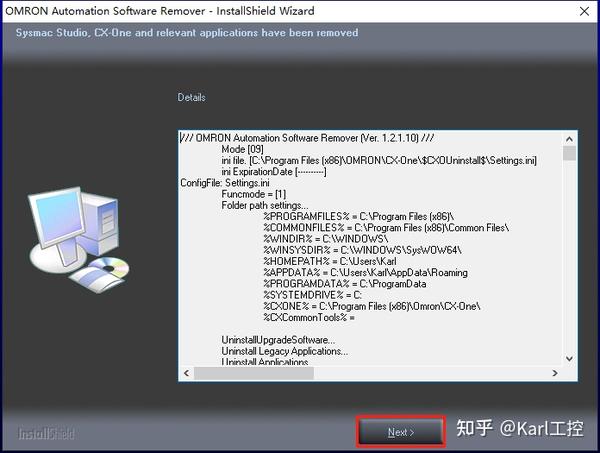The height and width of the screenshot is (453, 600).
Task: Click the computer and disc setup icon
Action: (78, 240)
